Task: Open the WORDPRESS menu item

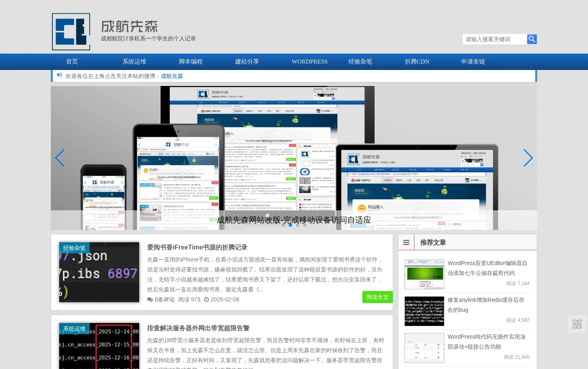Action: click(x=310, y=62)
